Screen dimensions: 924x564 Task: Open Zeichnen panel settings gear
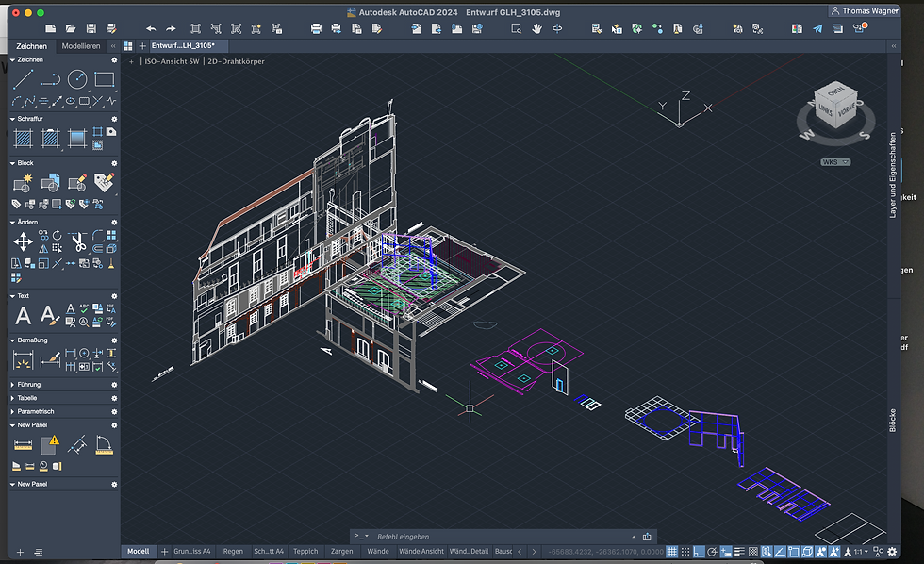tap(114, 59)
